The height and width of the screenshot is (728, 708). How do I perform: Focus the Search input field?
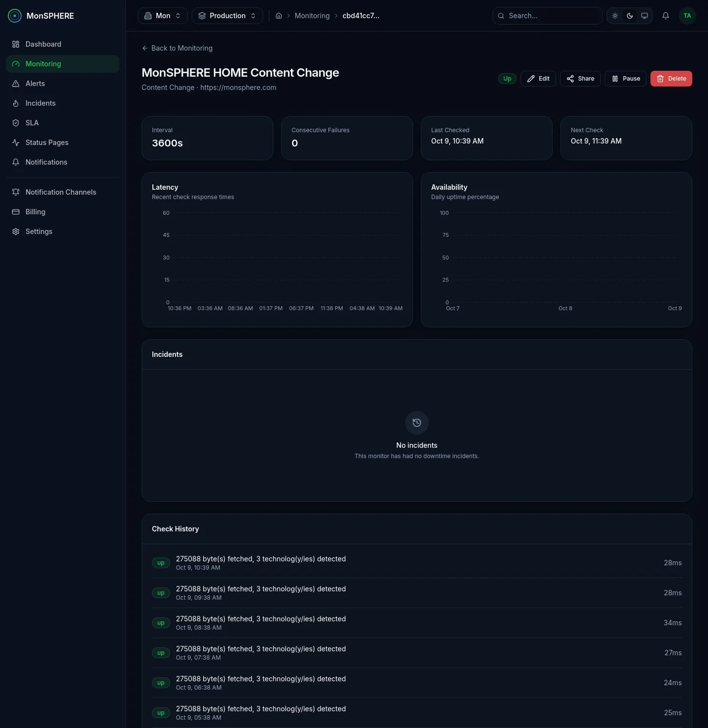548,16
